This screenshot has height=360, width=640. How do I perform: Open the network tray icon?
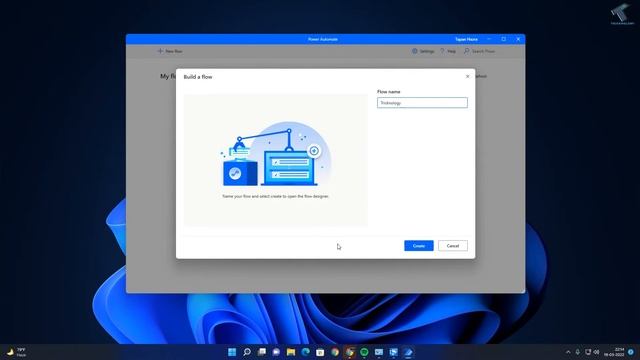tap(588, 352)
